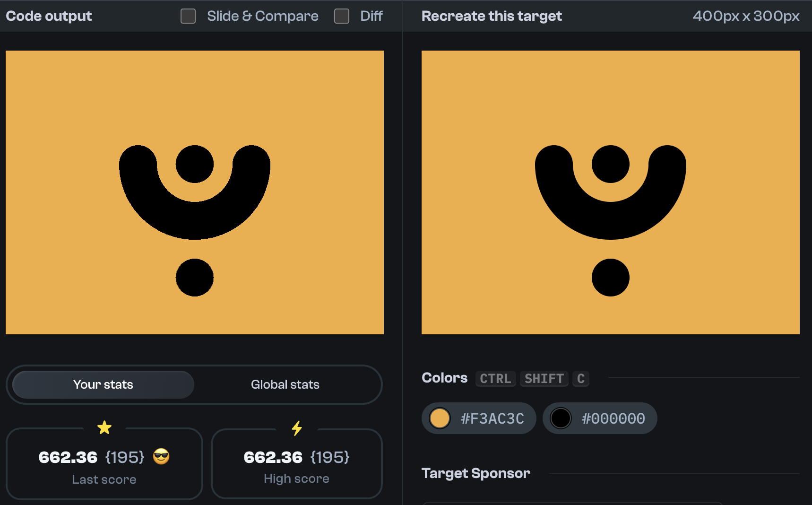Enable the Slide & Compare checkbox

(x=188, y=16)
